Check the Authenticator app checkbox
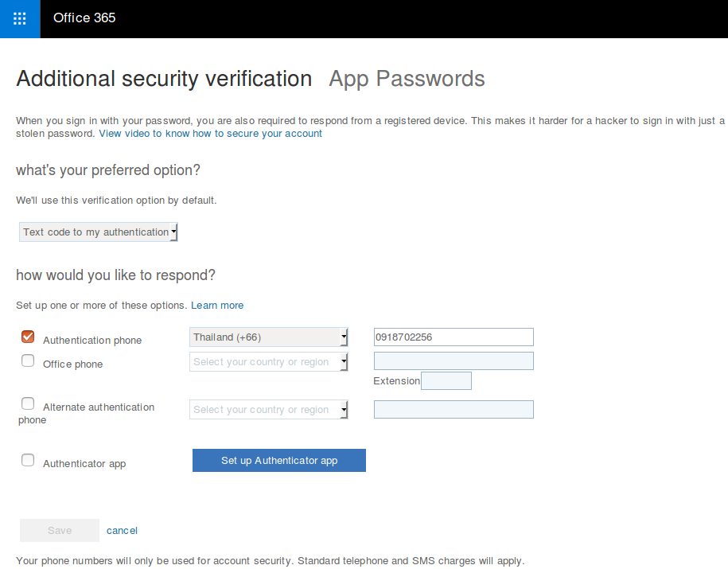The width and height of the screenshot is (728, 569). click(x=28, y=460)
